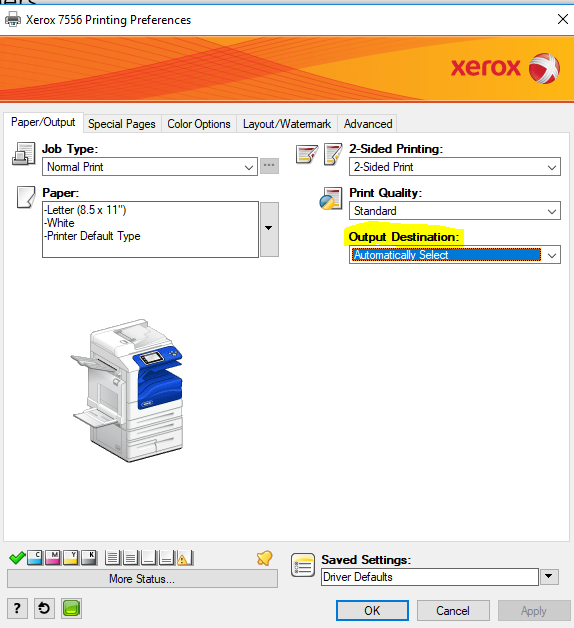
Task: Open the 2-Sided Printing dropdown
Action: [x=455, y=167]
